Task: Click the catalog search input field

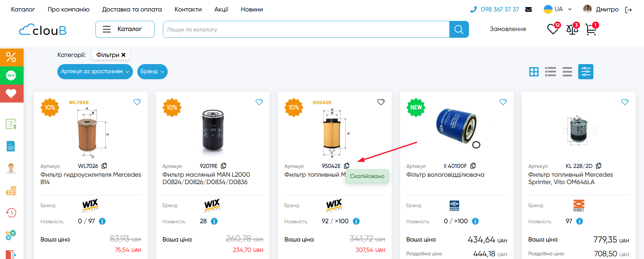Action: pyautogui.click(x=306, y=29)
